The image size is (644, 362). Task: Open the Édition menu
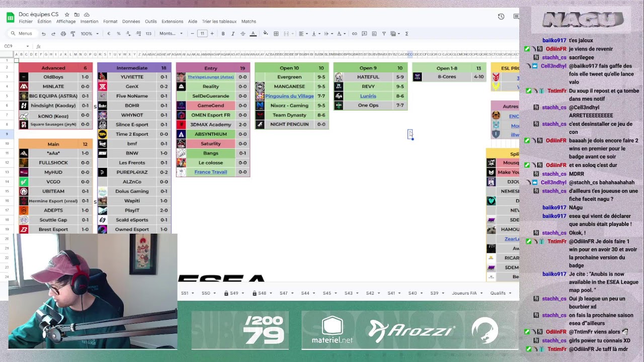44,22
